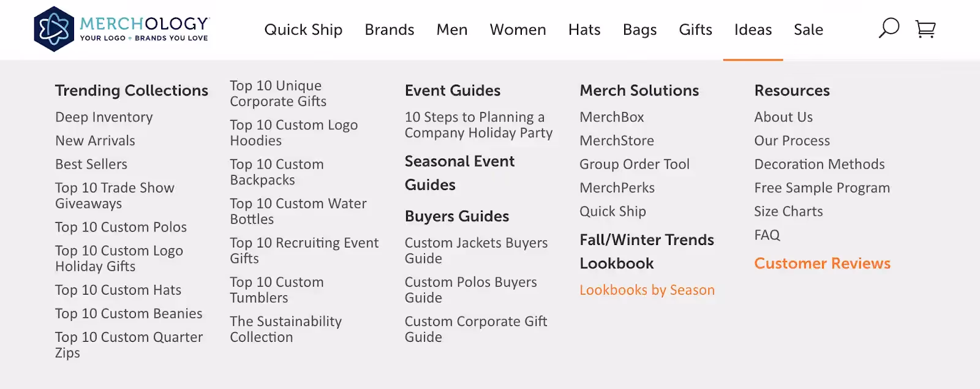
Task: Open the Custom Jackets Buyers Guide
Action: pos(476,251)
